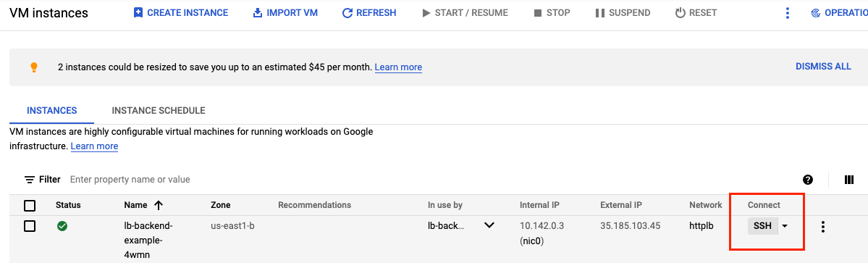The image size is (868, 263).
Task: Click the Import VM download icon
Action: 258,13
